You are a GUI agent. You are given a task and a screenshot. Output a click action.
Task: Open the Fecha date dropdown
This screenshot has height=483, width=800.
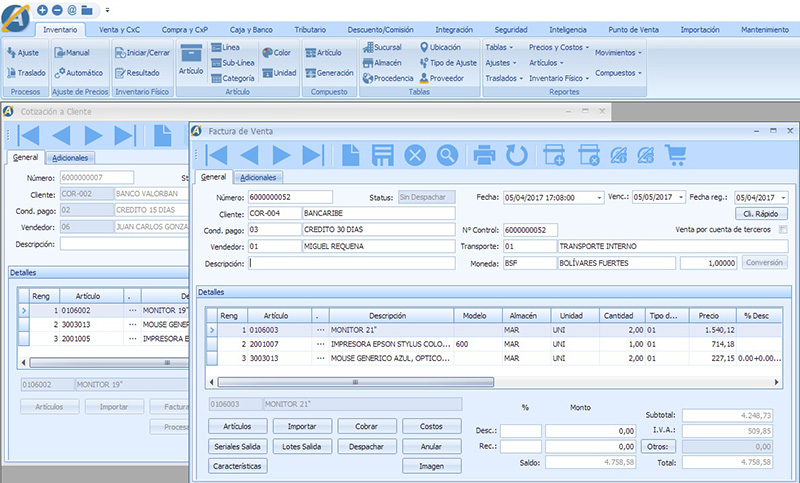(598, 198)
